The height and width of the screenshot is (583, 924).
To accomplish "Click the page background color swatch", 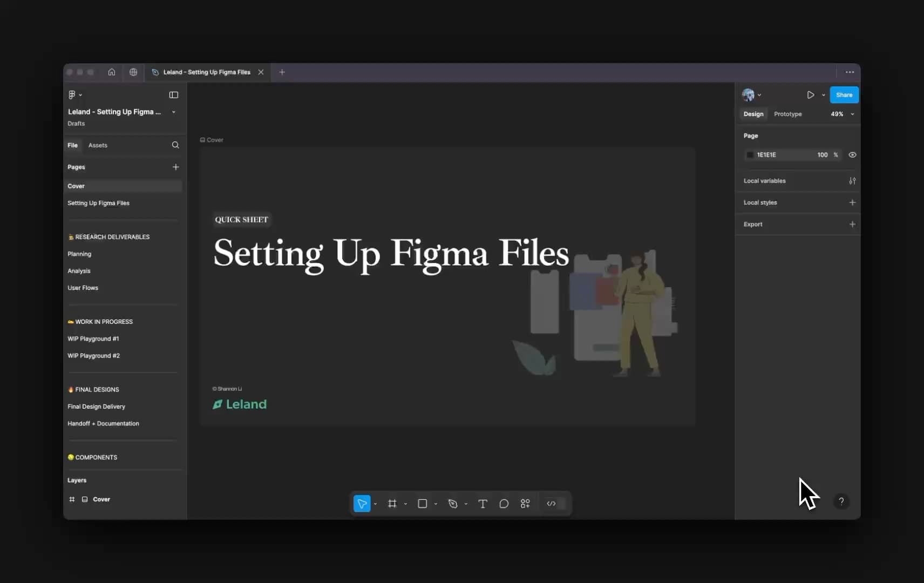I will pos(750,155).
